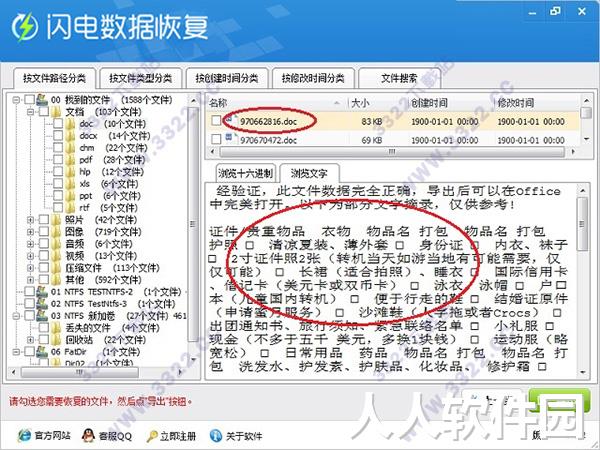Click the pdf folder icon

70,160
